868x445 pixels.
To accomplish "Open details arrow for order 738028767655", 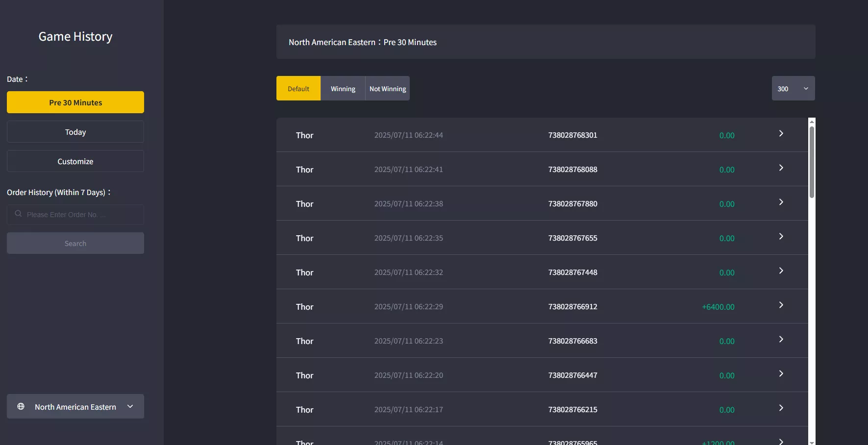I will tap(781, 236).
